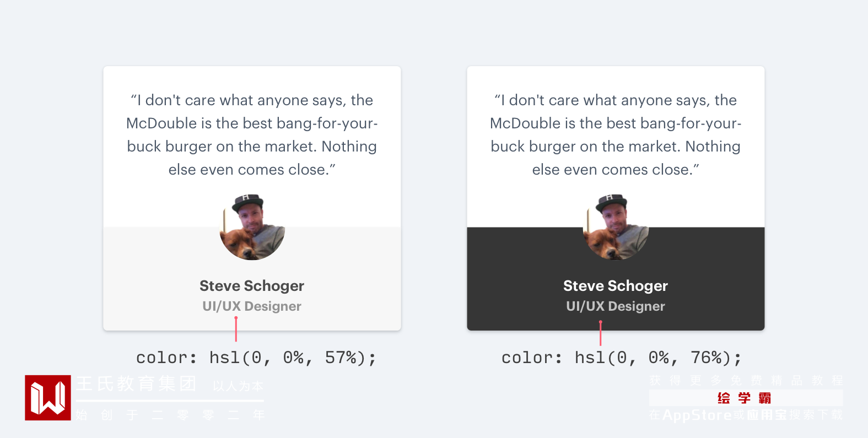Click the pink pointer line under right card
The image size is (868, 438).
(x=601, y=334)
